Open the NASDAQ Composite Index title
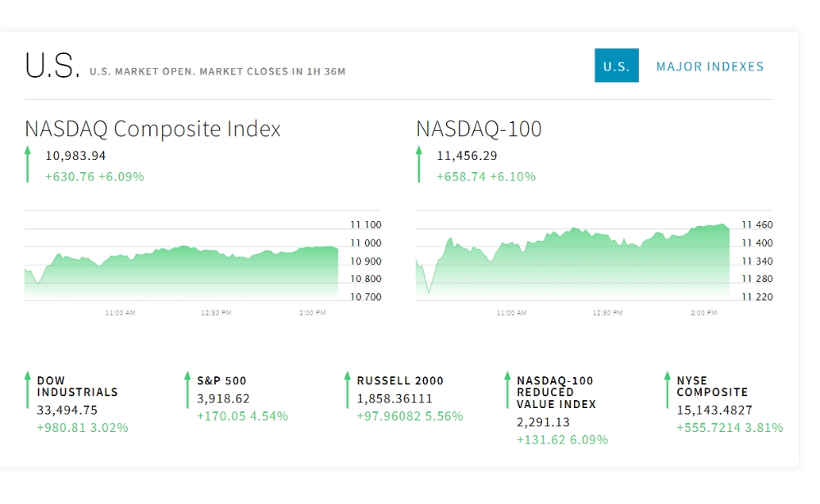 [153, 129]
